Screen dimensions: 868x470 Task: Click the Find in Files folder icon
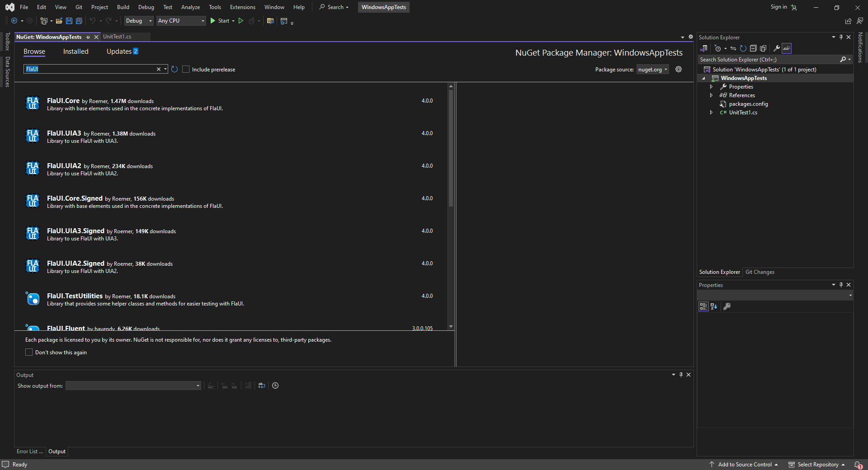tap(270, 21)
